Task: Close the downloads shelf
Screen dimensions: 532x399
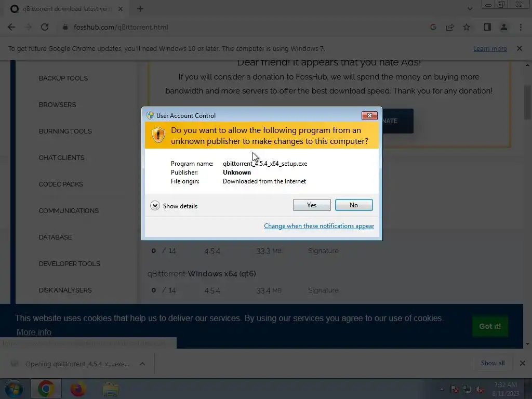Action: (523, 363)
